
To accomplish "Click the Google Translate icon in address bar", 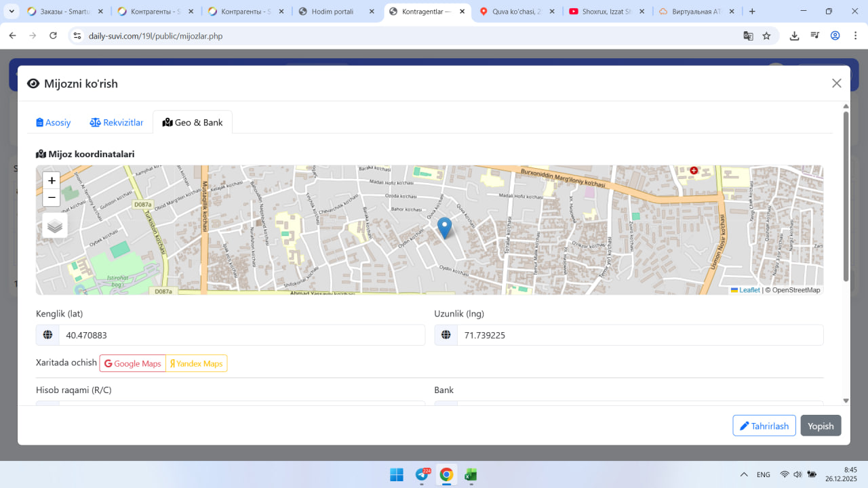I will pos(748,36).
